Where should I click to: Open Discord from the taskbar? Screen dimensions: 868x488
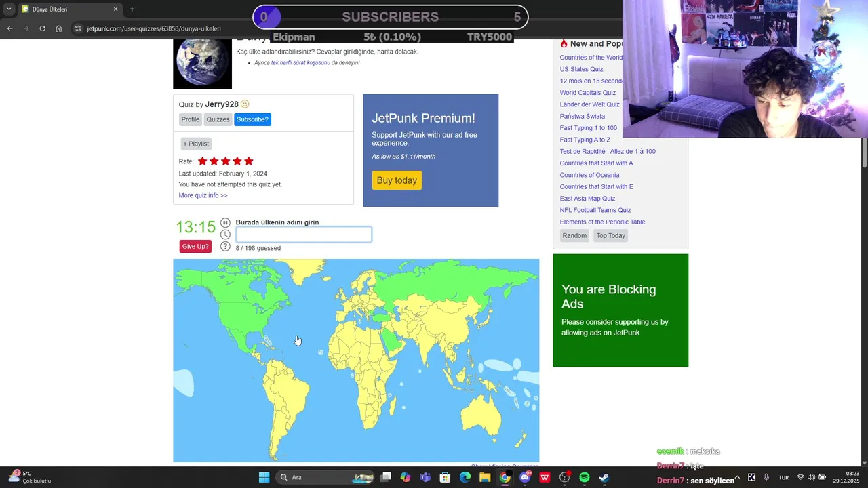525,477
